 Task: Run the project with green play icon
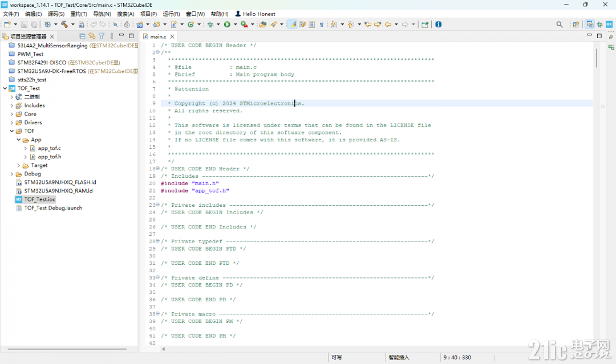tap(227, 24)
